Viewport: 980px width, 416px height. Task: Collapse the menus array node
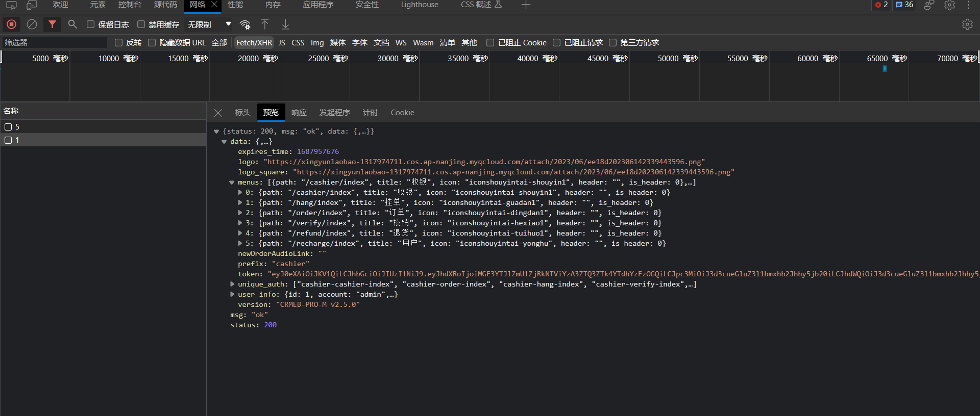tap(232, 183)
